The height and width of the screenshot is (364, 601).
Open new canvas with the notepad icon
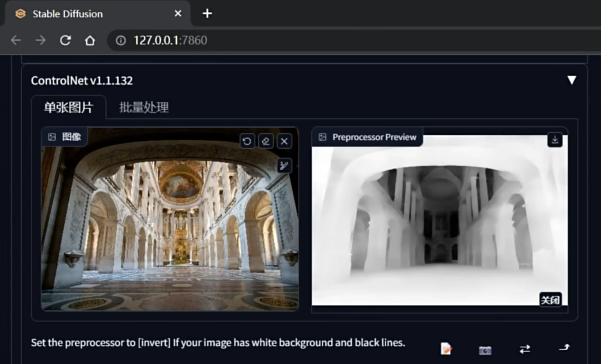[x=446, y=349]
